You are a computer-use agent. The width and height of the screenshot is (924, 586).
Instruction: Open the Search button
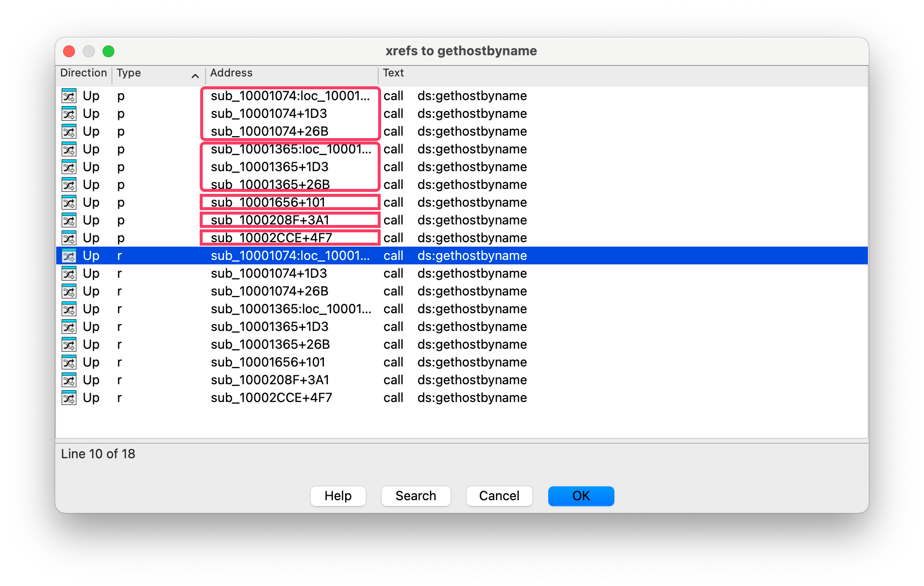416,496
